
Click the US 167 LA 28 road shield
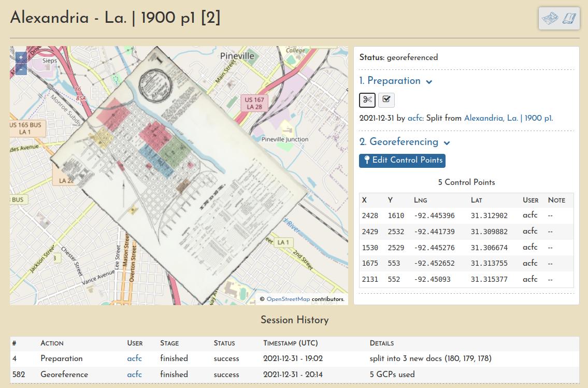click(x=254, y=104)
